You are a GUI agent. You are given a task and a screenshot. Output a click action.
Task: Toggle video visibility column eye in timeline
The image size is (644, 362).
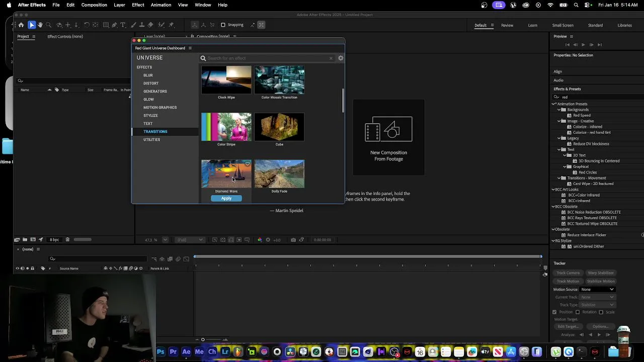[17, 268]
